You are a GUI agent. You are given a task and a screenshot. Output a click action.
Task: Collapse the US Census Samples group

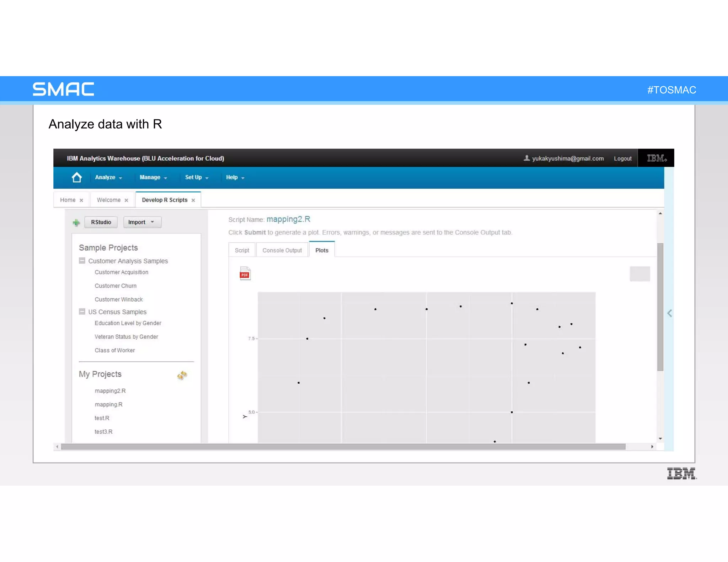click(82, 312)
